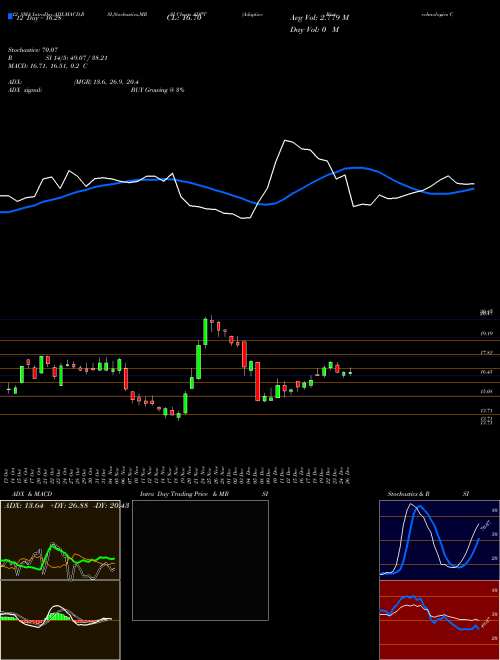This screenshot has width=500, height=660.
Task: Click the longest red candlestick in price chart
Action: 258,381
